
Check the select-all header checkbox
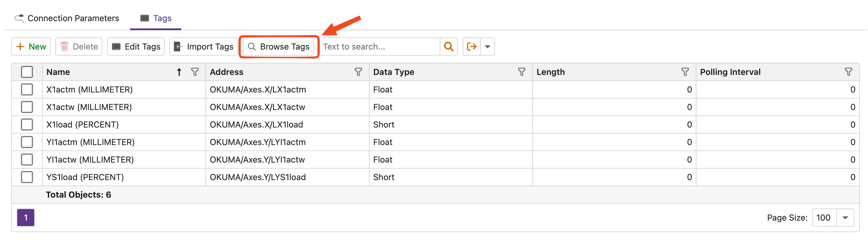click(x=27, y=72)
